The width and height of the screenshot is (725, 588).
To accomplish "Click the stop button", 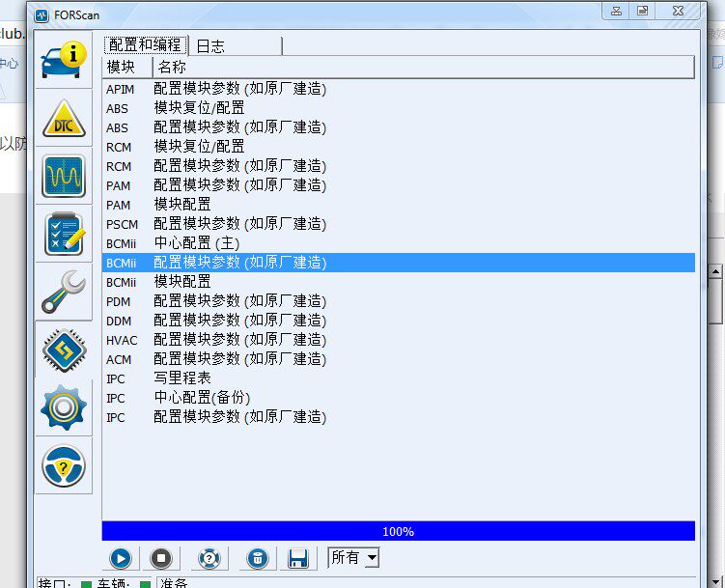I will click(161, 558).
